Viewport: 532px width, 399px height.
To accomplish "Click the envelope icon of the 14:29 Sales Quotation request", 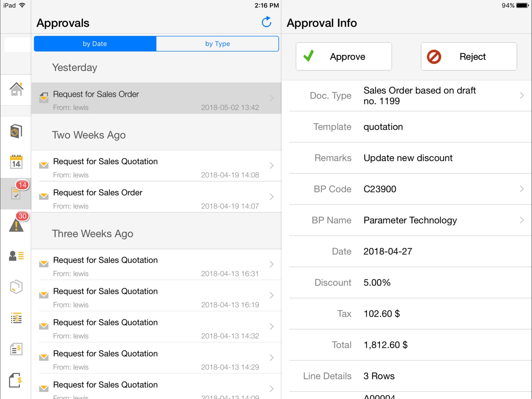I will point(44,357).
